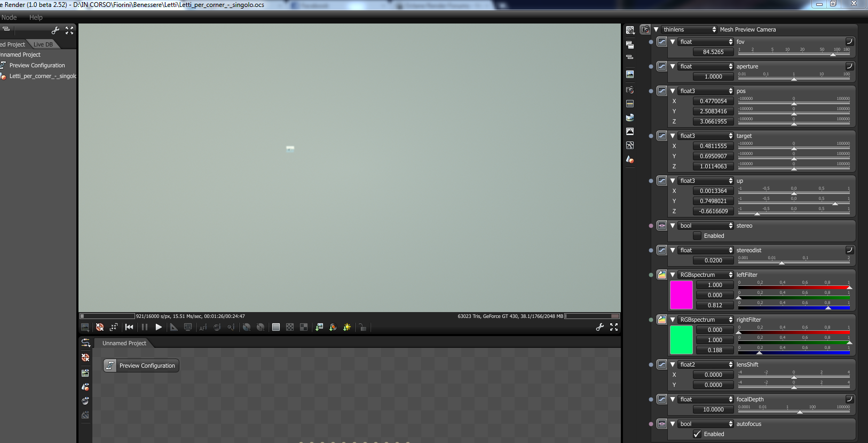Open the float type dropdown for fov
The width and height of the screenshot is (868, 443).
[706, 42]
